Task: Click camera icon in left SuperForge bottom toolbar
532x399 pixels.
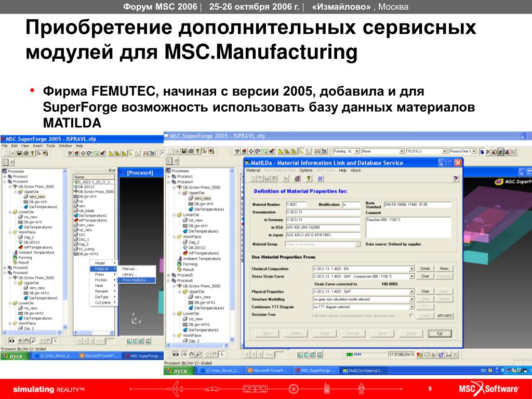Action: pos(11,340)
